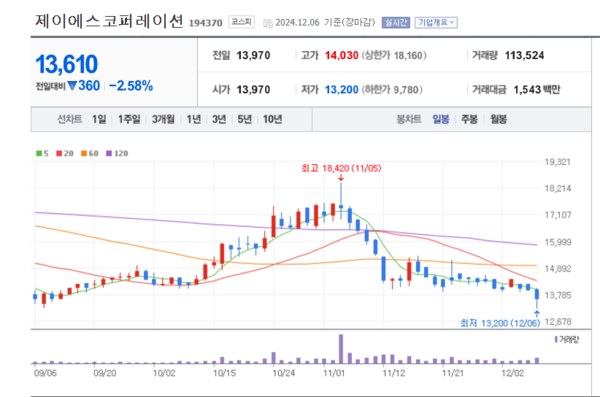Screen dimensions: 600x397
Task: Click the change rate -2.58%
Action: 131,86
